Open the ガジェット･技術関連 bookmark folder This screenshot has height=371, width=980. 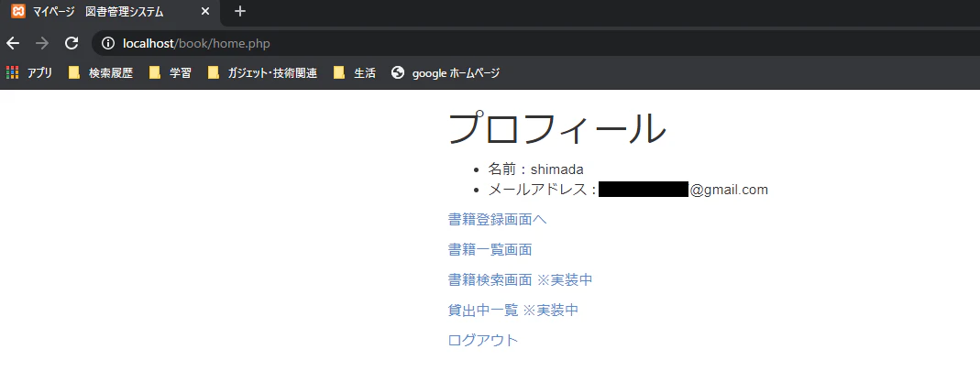click(263, 73)
